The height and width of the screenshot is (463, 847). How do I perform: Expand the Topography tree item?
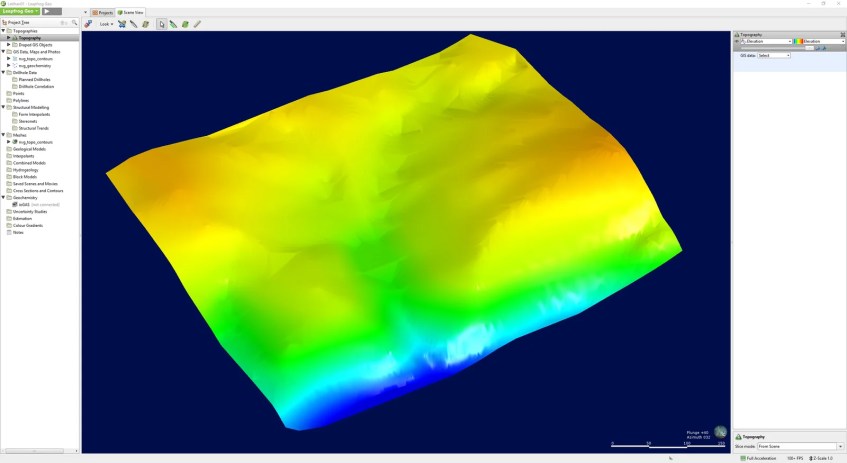tap(9, 38)
